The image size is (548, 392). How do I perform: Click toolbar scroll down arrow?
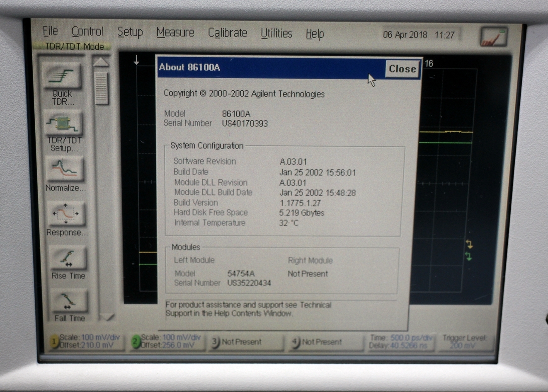click(x=107, y=317)
